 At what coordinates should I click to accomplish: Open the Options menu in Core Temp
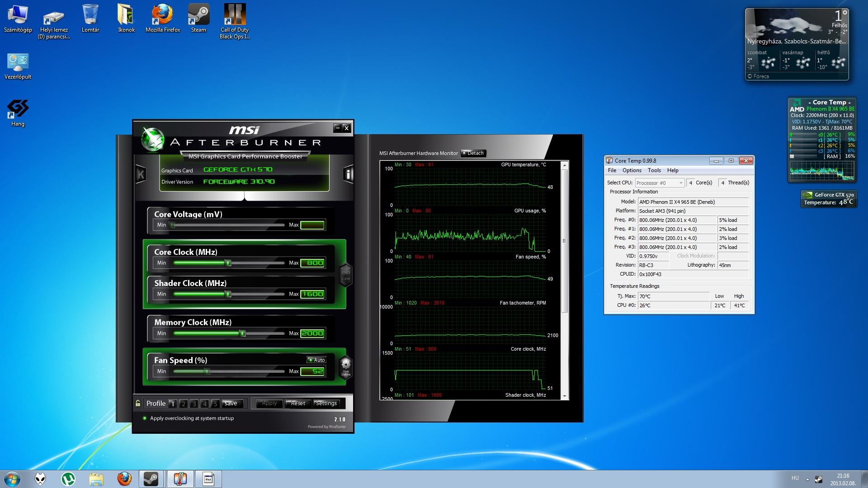tap(632, 170)
